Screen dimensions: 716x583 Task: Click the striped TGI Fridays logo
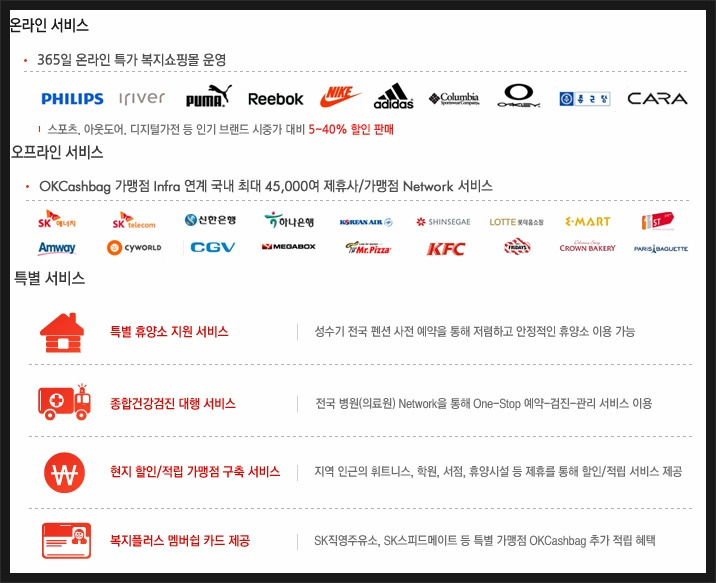(517, 247)
